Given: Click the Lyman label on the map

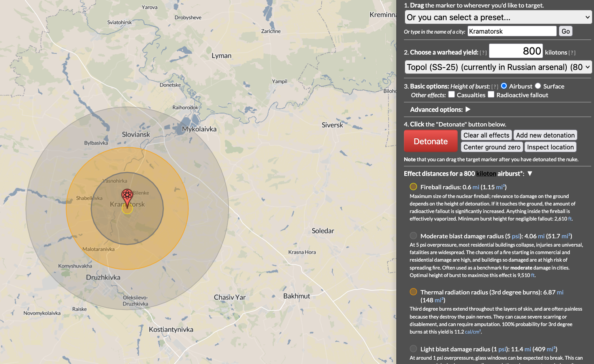Looking at the screenshot, I should [221, 56].
